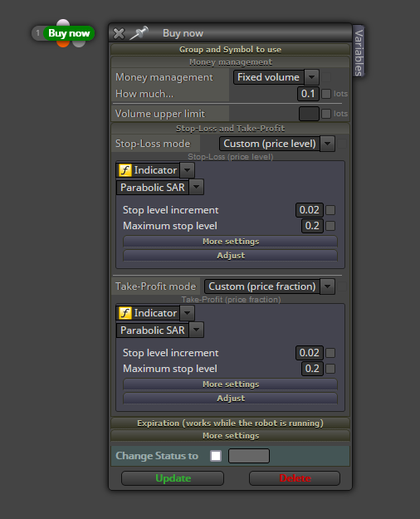Toggle checkbox next to Stop-Loss mode dropdown

[342, 144]
